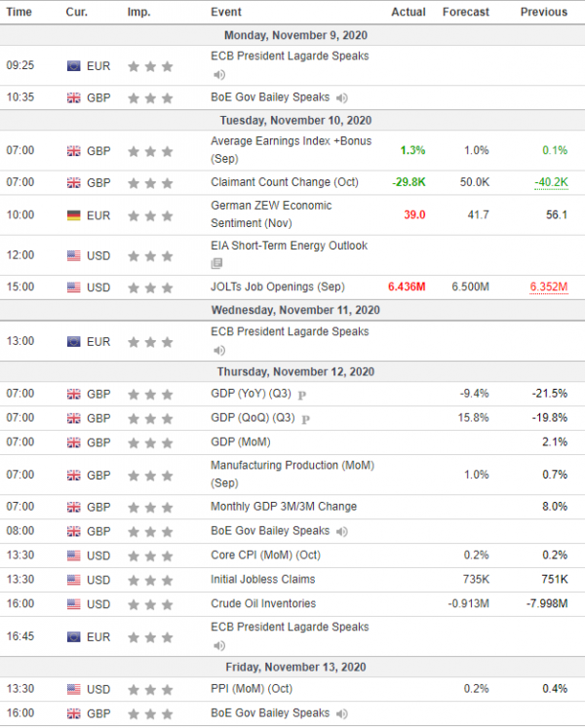Click German flag icon at 10:00 row
Viewport: 585px width, 728px height.
(73, 215)
